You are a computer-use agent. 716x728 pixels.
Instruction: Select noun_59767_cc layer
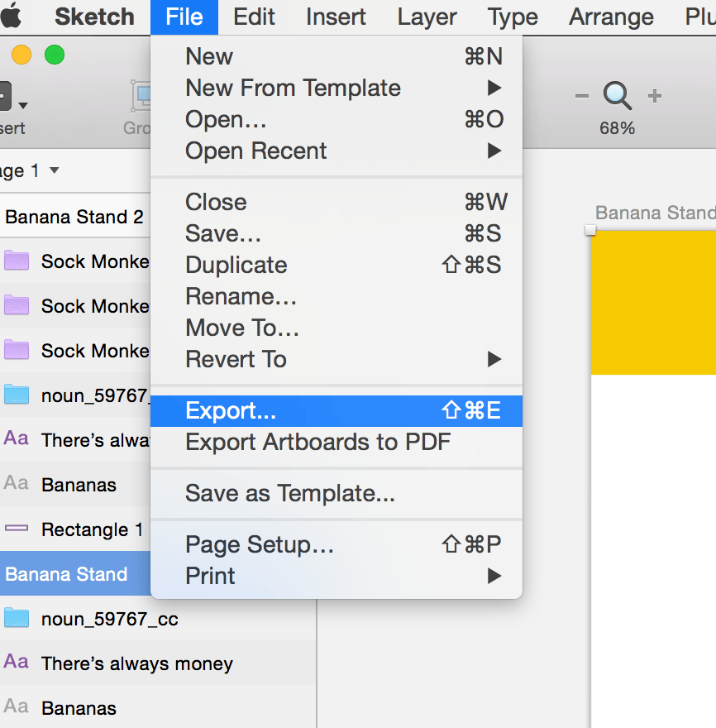tap(158, 619)
